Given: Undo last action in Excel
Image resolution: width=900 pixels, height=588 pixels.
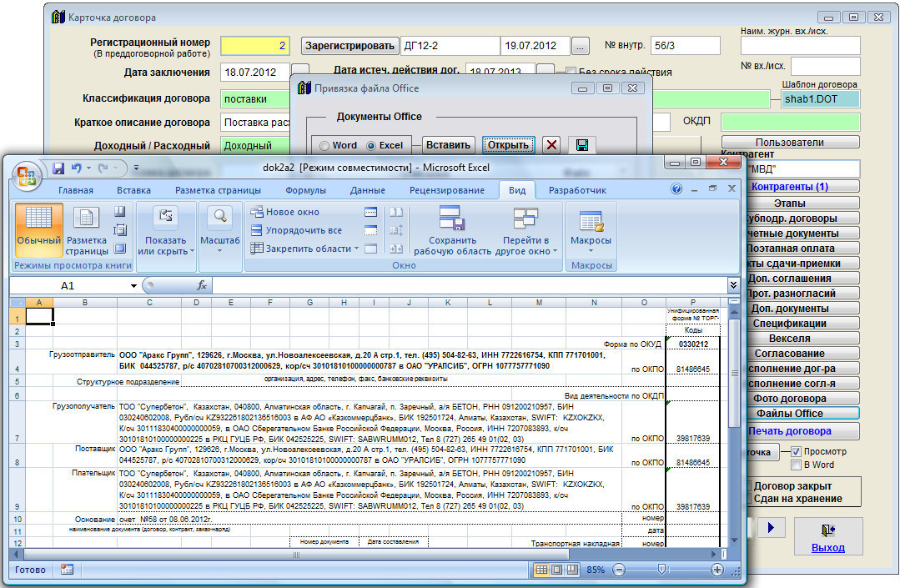Looking at the screenshot, I should click(x=77, y=168).
